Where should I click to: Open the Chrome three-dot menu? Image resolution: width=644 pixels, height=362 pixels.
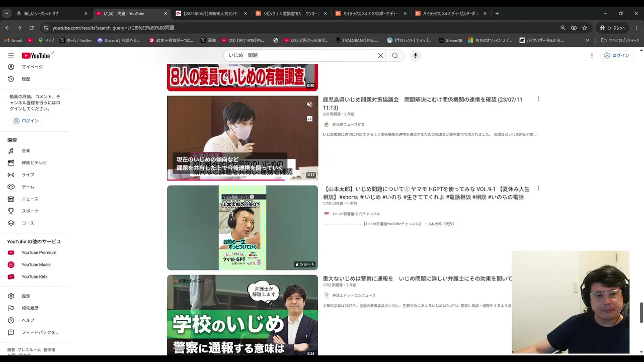637,28
